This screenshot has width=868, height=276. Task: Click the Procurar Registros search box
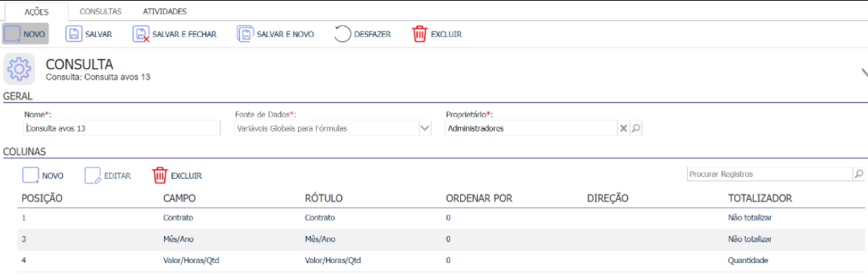pyautogui.click(x=769, y=174)
